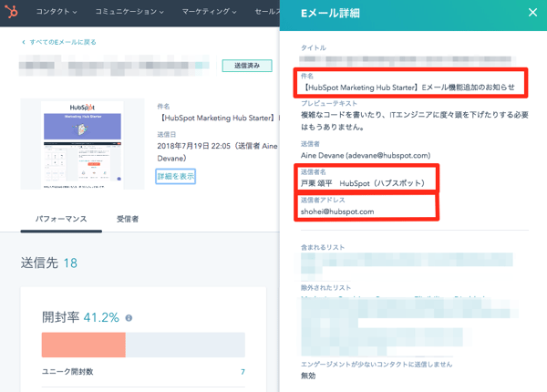Image resolution: width=547 pixels, height=392 pixels.
Task: Click the 件名 subject line in details panel
Action: pyautogui.click(x=408, y=88)
